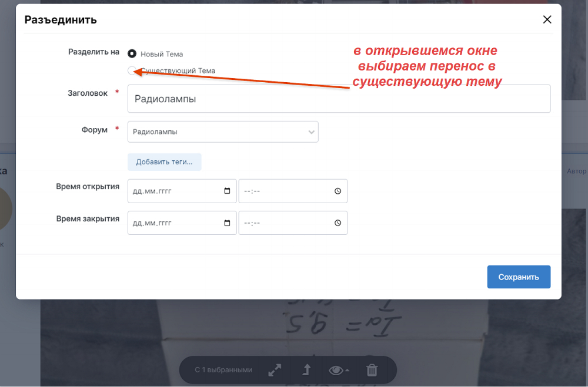Choose the "Существующий Тема" radio option

[x=132, y=71]
